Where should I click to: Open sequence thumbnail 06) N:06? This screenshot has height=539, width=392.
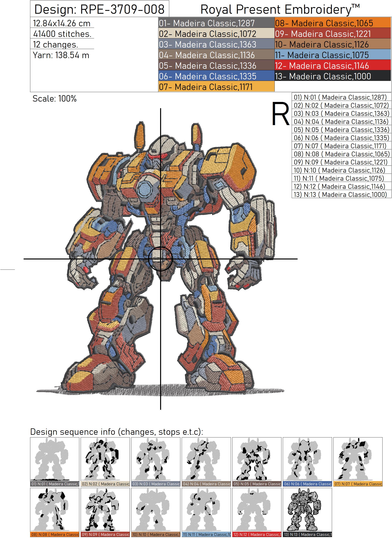(308, 462)
